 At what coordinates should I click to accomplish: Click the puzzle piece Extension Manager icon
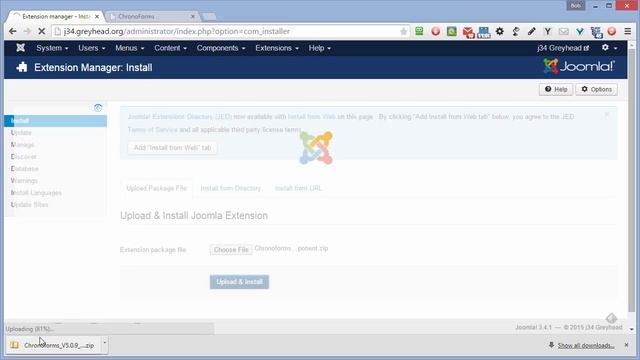click(22, 67)
